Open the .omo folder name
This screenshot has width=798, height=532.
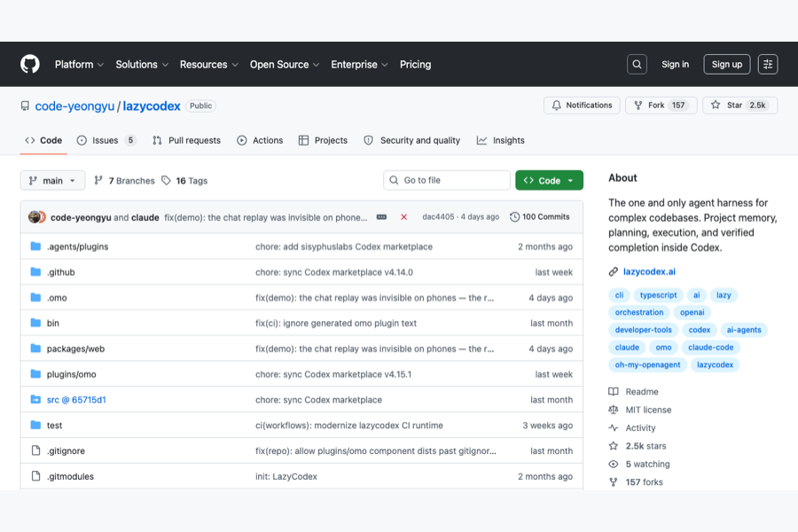click(x=57, y=298)
